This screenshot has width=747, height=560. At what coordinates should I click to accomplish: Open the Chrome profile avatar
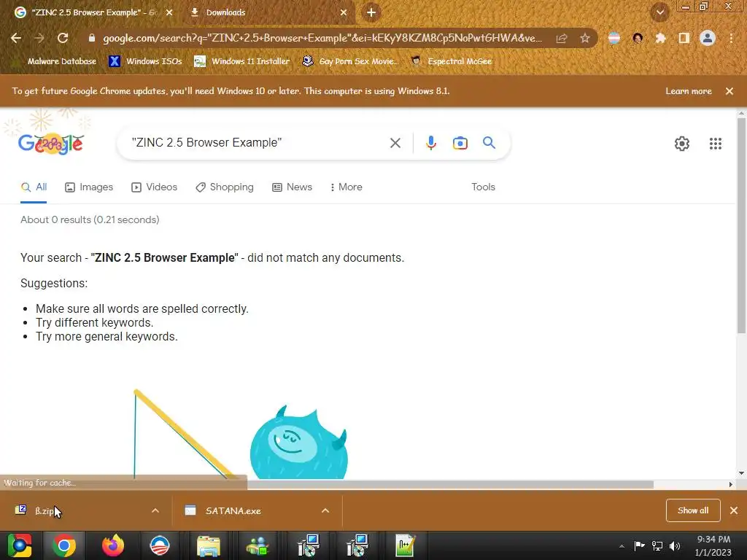[x=708, y=38]
